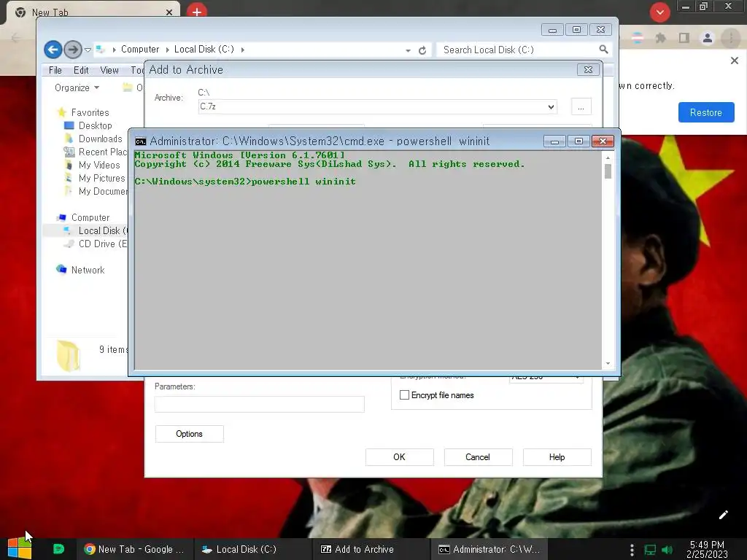Viewport: 747px width, 560px height.
Task: Click the volume speaker tray icon
Action: click(x=667, y=550)
